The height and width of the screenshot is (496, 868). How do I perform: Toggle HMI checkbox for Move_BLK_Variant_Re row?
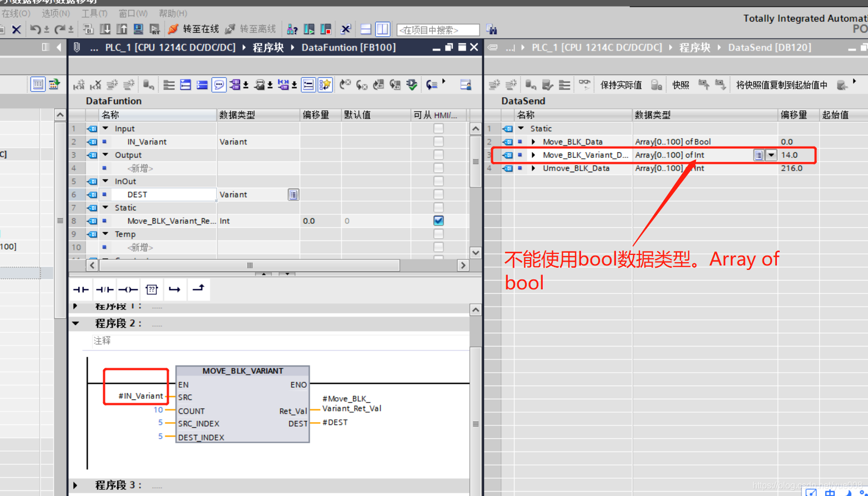pos(438,221)
